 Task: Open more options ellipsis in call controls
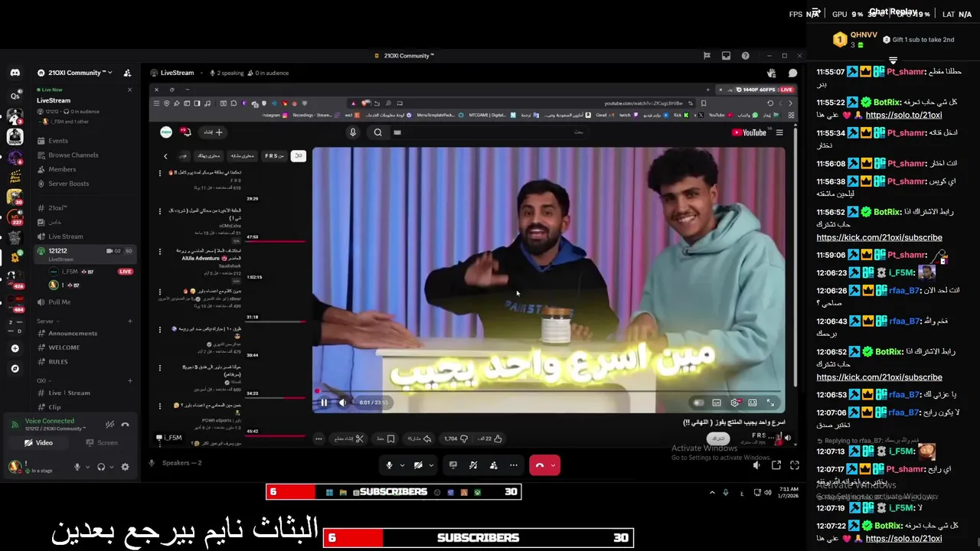coord(514,465)
